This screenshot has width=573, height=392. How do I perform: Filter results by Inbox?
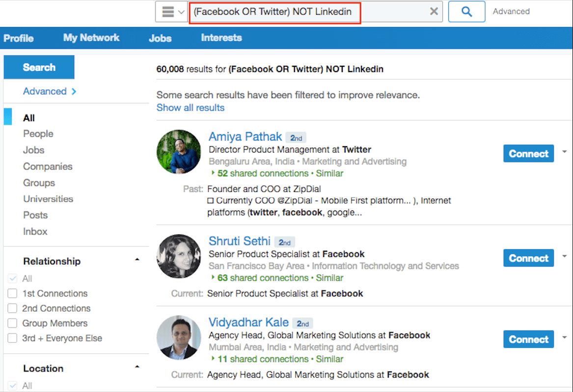tap(35, 232)
